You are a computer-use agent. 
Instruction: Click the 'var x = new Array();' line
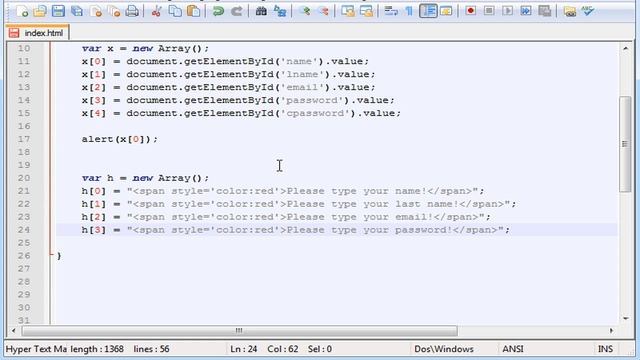tap(145, 49)
